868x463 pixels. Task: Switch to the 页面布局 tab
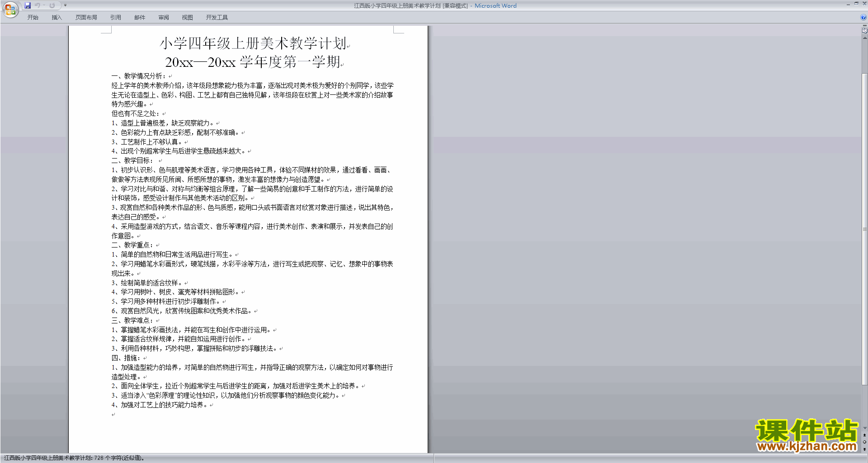tap(86, 17)
